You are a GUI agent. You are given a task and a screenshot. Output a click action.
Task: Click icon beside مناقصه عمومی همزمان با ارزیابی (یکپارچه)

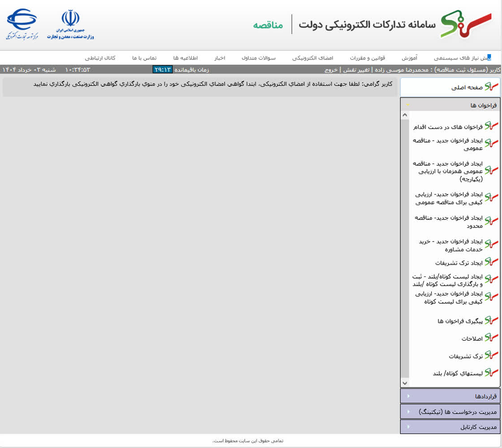pyautogui.click(x=491, y=170)
